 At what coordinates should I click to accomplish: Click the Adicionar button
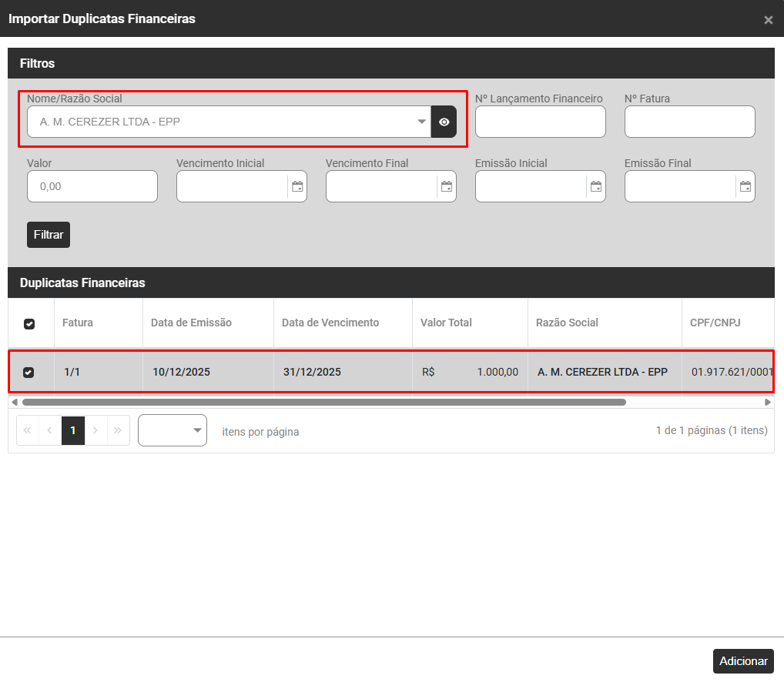743,661
